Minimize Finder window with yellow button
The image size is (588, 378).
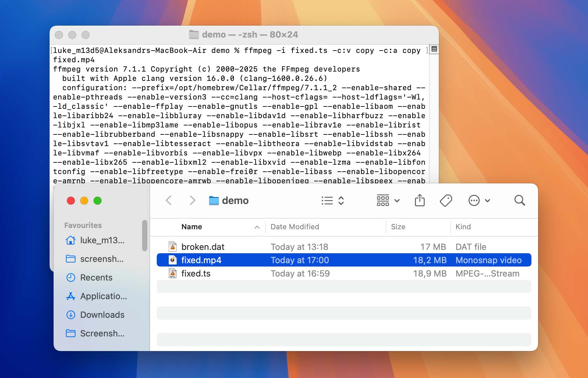tap(84, 201)
